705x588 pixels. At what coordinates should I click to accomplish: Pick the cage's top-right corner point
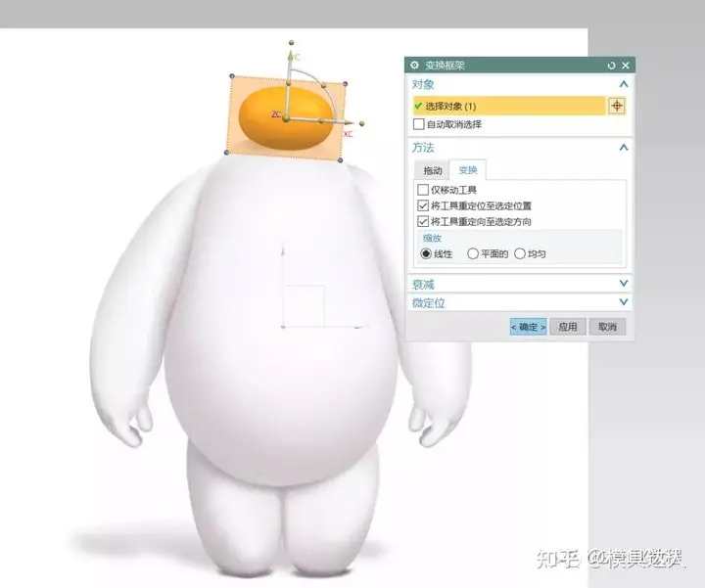click(345, 84)
